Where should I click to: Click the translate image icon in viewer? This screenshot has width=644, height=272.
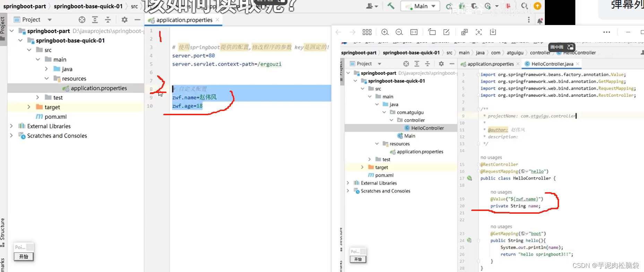464,32
